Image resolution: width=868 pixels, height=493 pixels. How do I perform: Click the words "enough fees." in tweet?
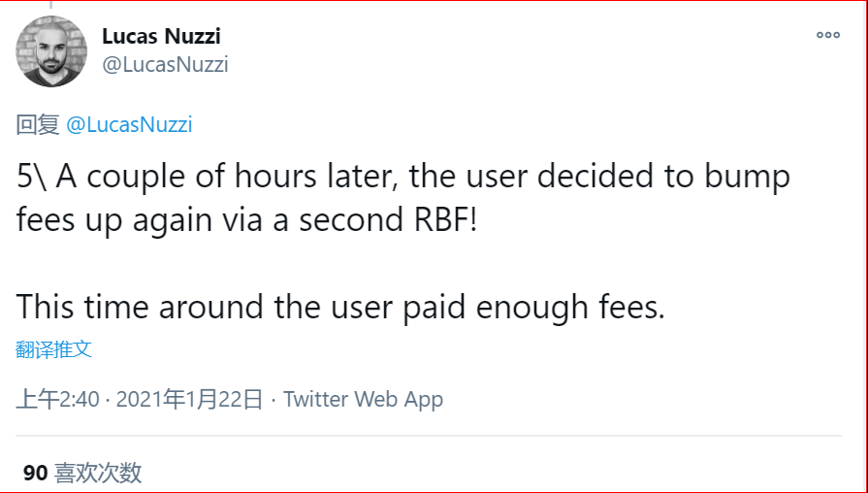tap(570, 307)
